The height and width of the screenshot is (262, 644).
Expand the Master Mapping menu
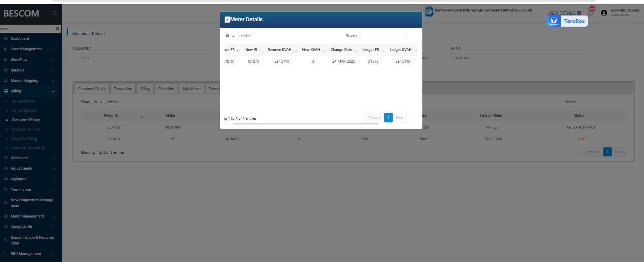pyautogui.click(x=29, y=81)
